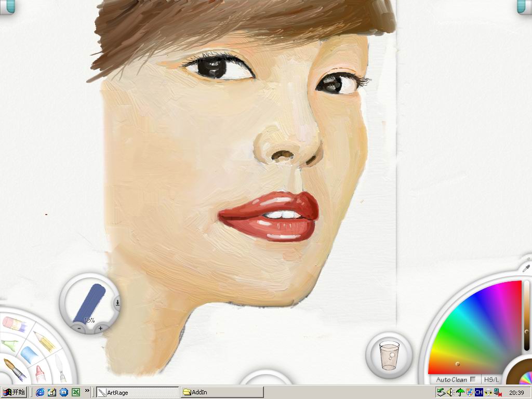The height and width of the screenshot is (399, 532).
Task: Click the shield tray icon
Action: click(x=470, y=392)
